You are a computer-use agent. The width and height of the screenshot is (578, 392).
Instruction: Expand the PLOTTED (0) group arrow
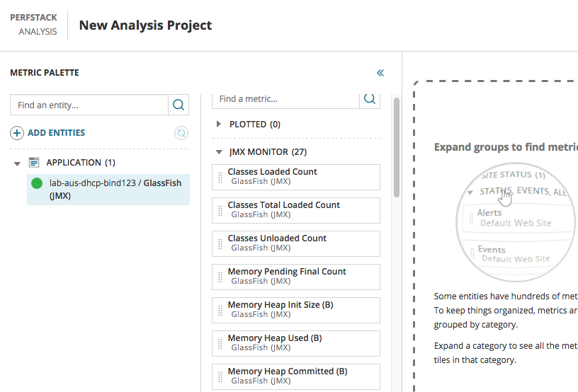pos(219,124)
